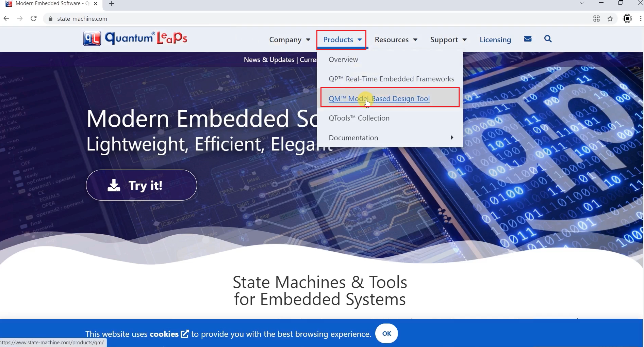Select Overview from Products menu

pos(343,60)
